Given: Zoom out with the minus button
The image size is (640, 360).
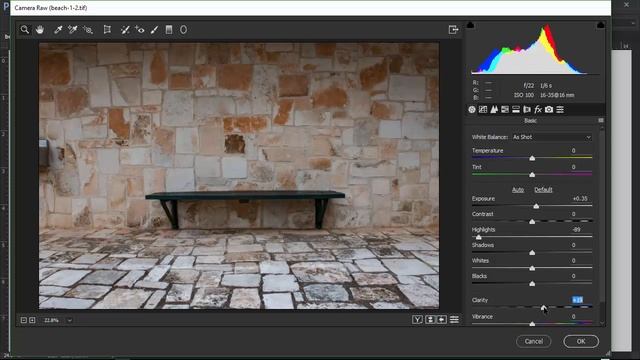Looking at the screenshot, I should 24,320.
